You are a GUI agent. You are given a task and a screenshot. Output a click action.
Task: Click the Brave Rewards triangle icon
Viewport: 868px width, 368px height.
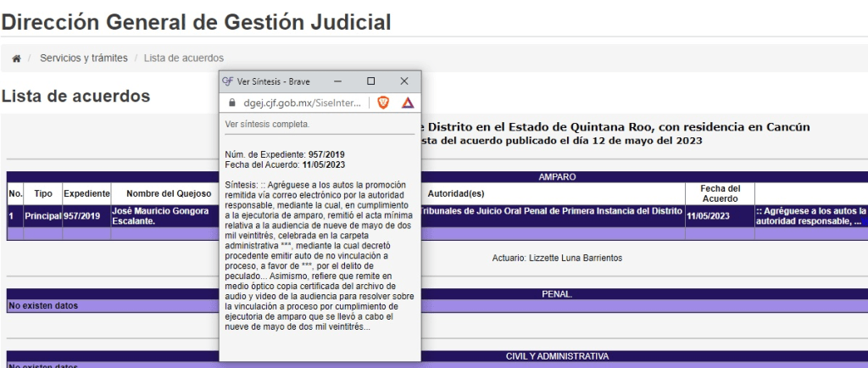pos(407,103)
